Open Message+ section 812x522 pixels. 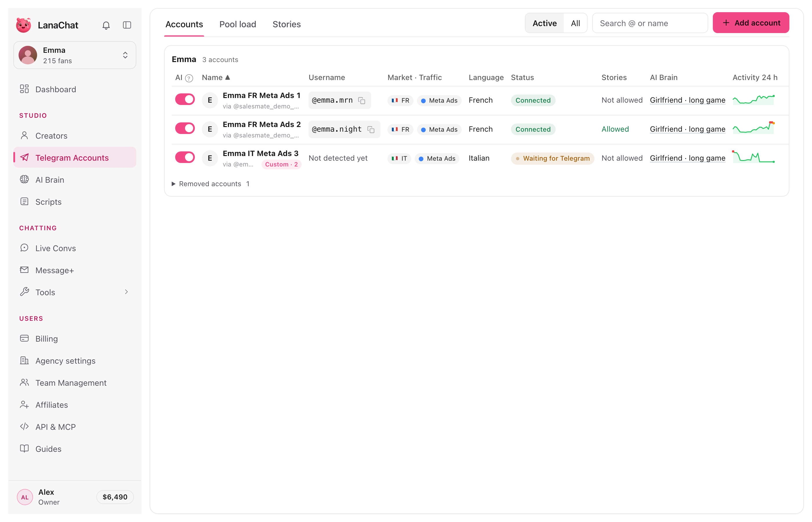(75, 270)
